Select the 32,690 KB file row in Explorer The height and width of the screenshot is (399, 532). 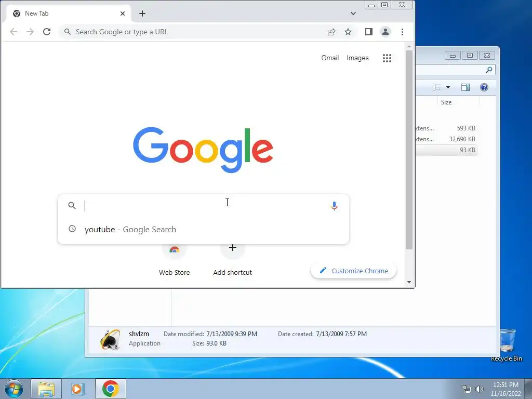446,139
